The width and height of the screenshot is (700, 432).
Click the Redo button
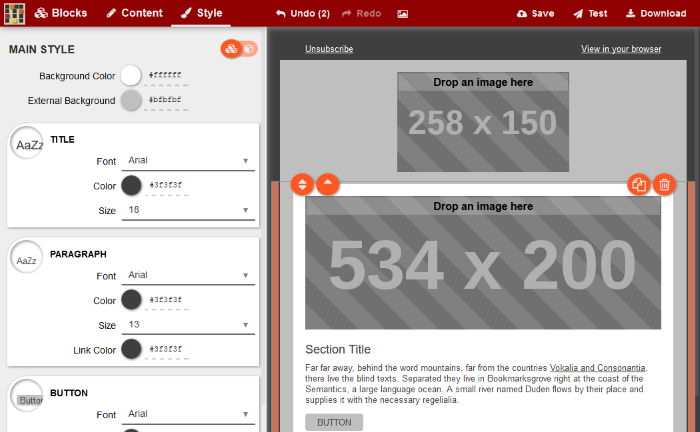coord(362,14)
